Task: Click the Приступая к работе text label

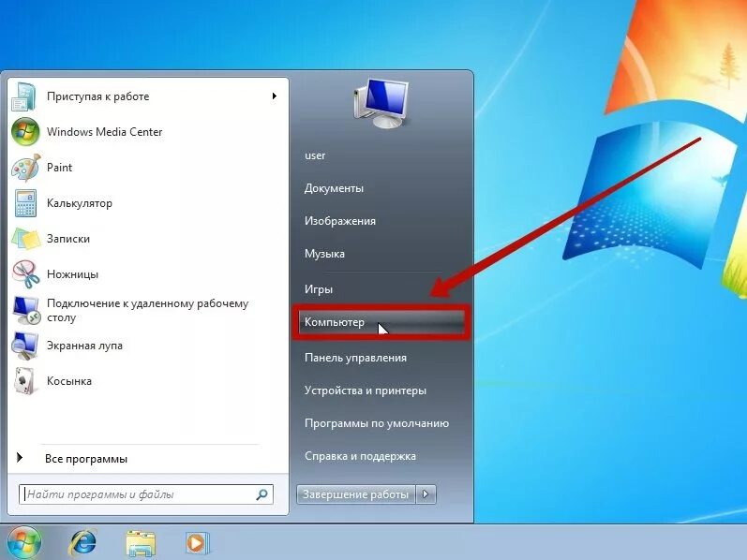Action: click(x=97, y=96)
